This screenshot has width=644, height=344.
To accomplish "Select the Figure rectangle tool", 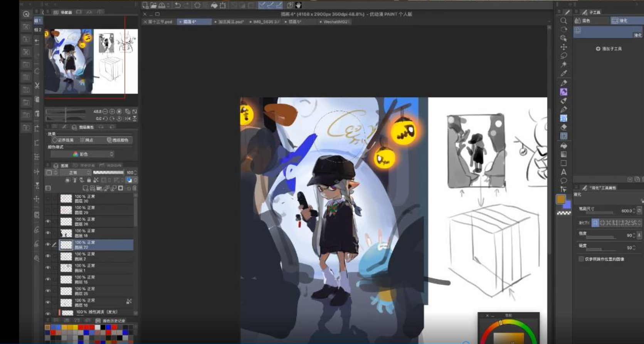I will tap(563, 163).
